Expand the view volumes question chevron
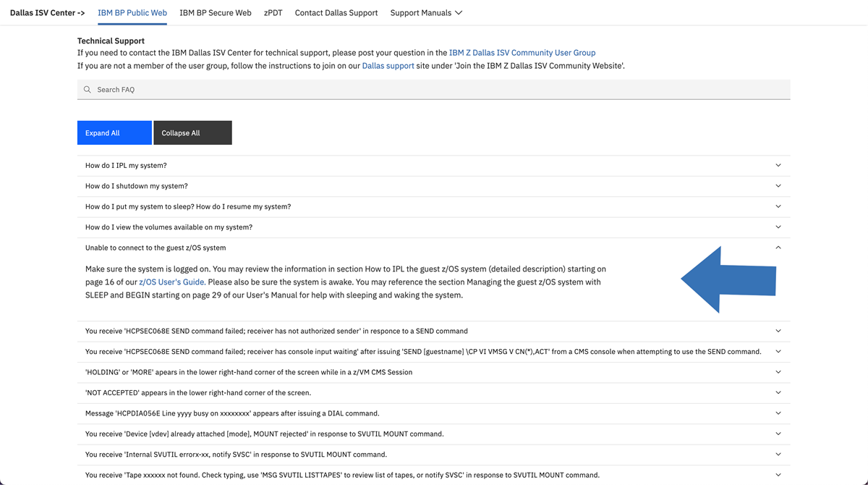Image resolution: width=868 pixels, height=485 pixels. (778, 227)
